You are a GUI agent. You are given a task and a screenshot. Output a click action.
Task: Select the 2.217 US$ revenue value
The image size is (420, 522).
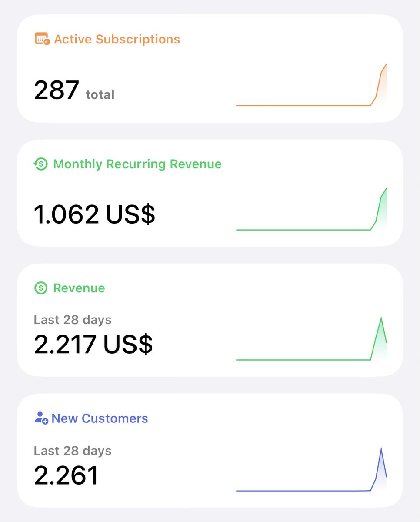[x=93, y=345]
